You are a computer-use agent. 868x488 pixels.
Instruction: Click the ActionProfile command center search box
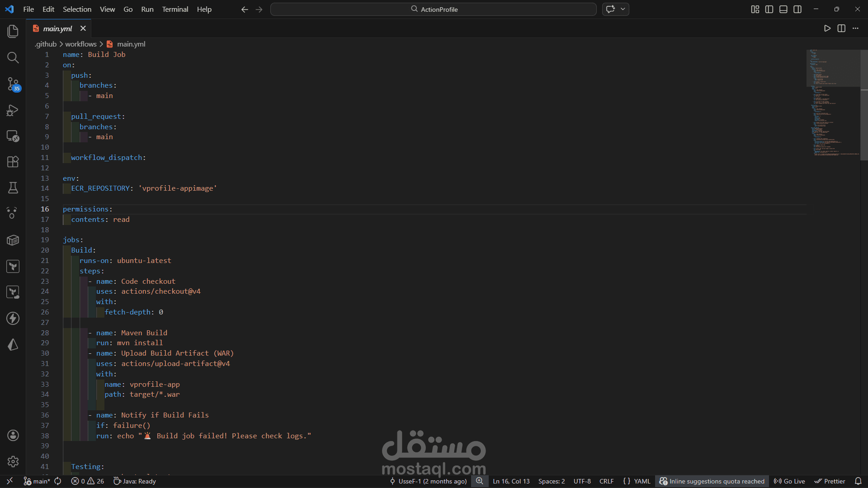tap(433, 9)
